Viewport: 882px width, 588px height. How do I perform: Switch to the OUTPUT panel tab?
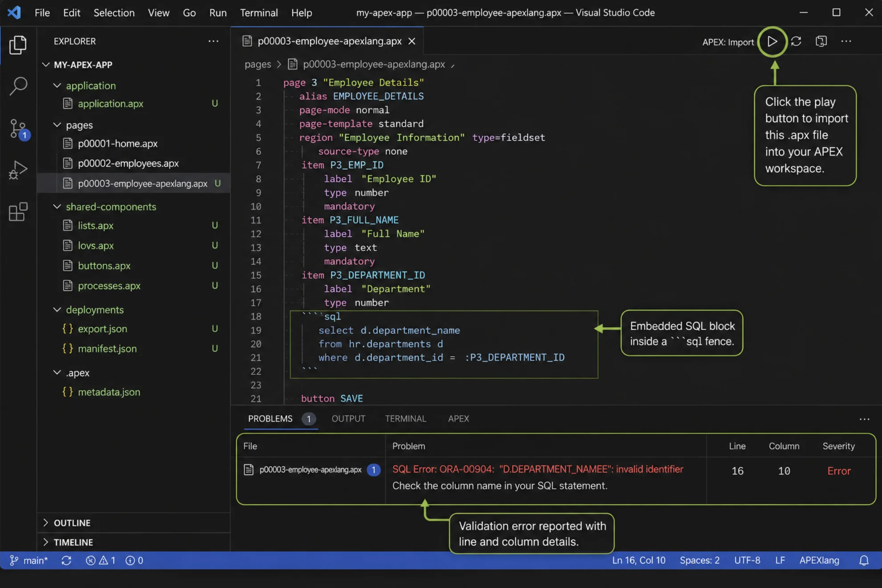pos(348,419)
